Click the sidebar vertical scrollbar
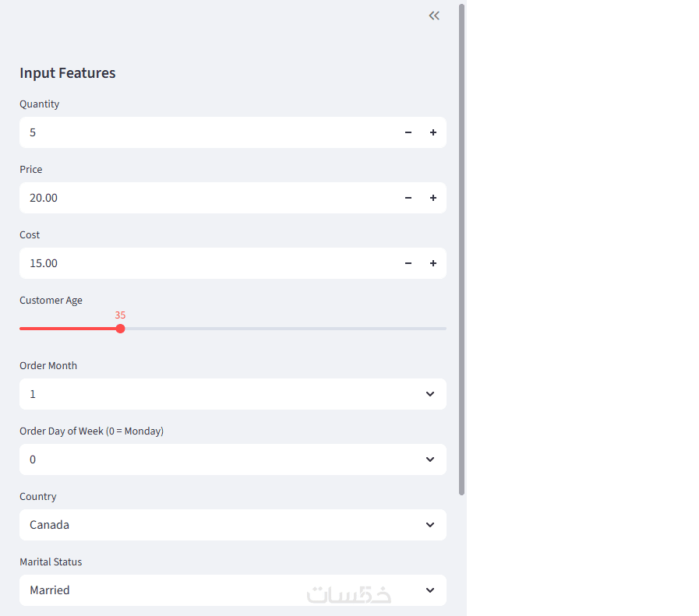 tap(461, 249)
